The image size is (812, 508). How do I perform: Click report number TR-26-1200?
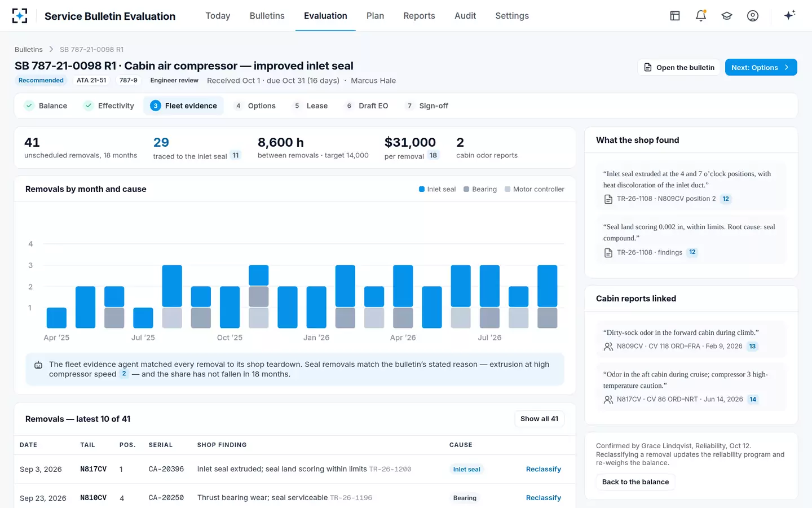[390, 470]
